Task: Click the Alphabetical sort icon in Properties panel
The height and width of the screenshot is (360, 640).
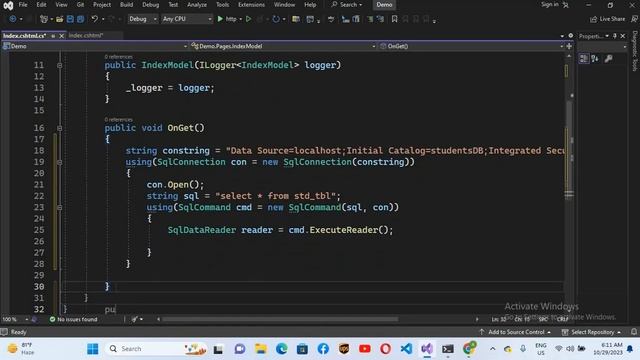Action: tap(595, 59)
